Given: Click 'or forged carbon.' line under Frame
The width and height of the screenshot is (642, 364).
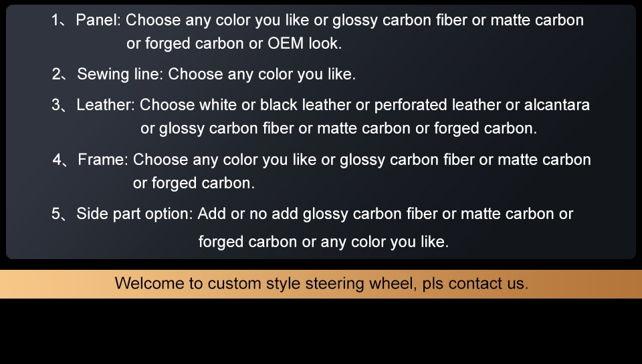Looking at the screenshot, I should click(x=194, y=183).
